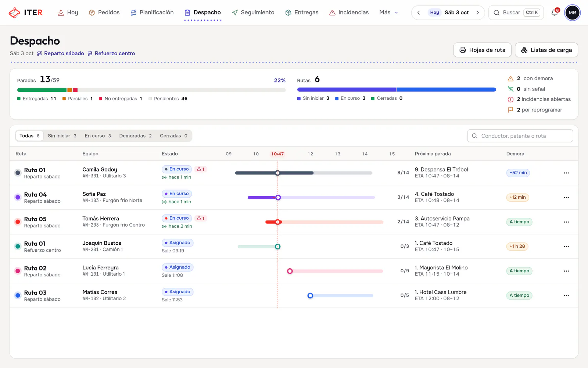Click the color dot of Ruta 04
The width and height of the screenshot is (588, 368).
(x=18, y=197)
